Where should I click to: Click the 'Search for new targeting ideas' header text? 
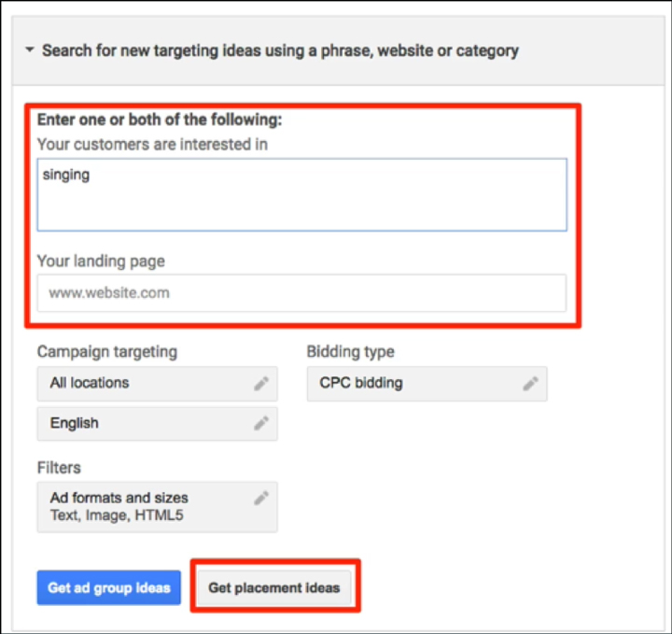pos(280,50)
